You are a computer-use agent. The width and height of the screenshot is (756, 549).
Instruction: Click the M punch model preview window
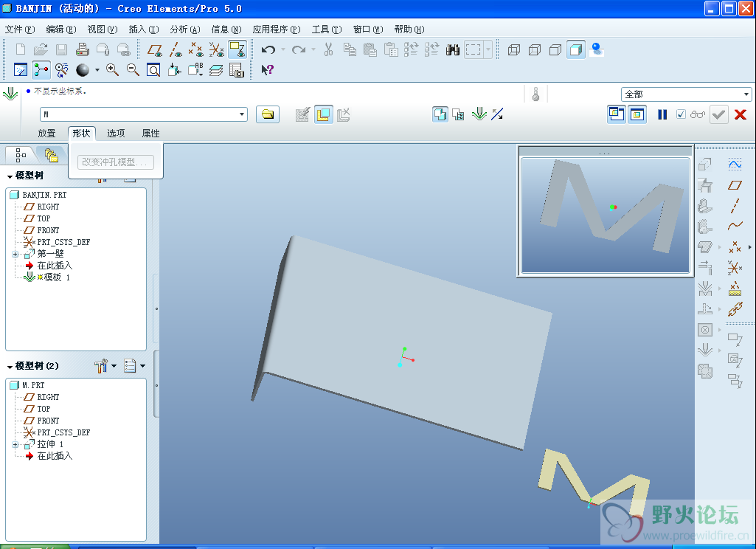click(x=605, y=215)
